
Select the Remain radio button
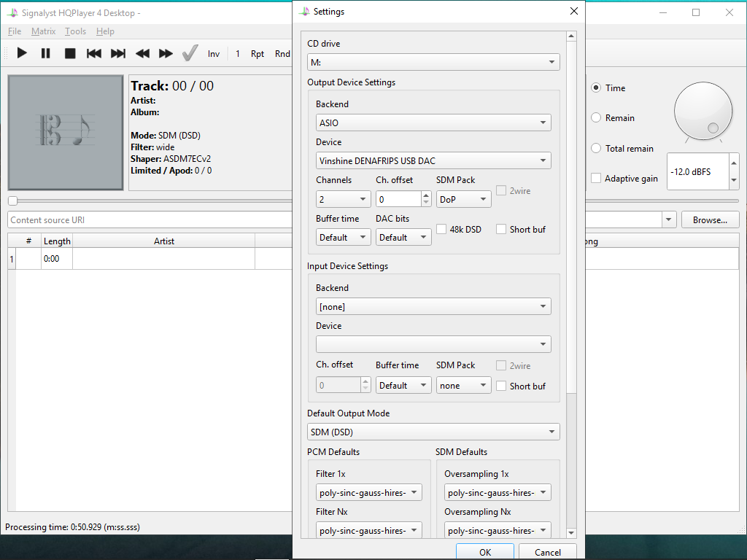coord(596,118)
